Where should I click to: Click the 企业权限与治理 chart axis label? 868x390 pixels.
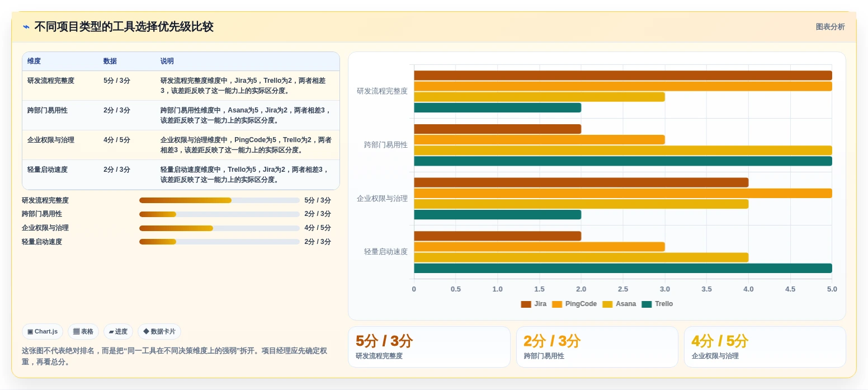[x=383, y=199]
